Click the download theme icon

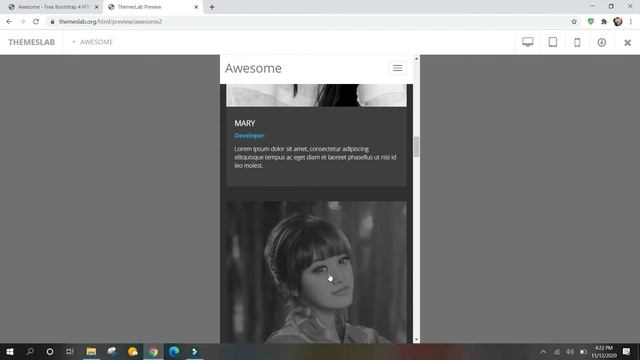pos(602,42)
